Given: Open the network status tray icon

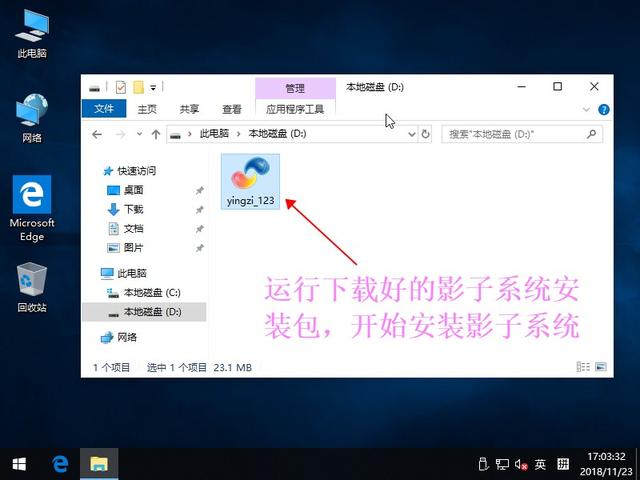Looking at the screenshot, I should 502,464.
